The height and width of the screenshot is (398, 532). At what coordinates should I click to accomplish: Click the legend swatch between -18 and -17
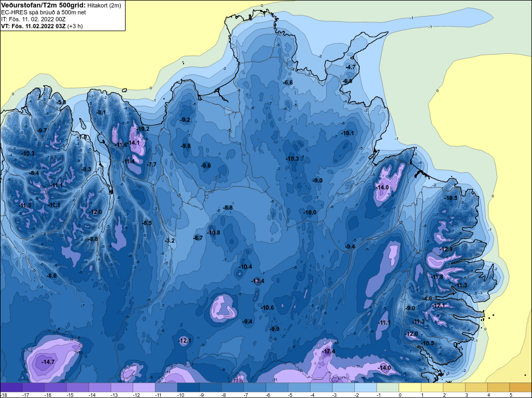tap(11, 387)
